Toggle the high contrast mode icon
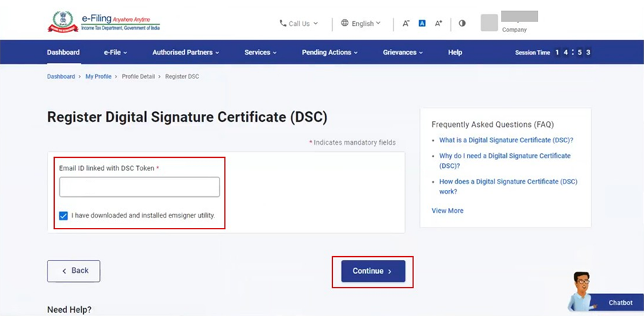The height and width of the screenshot is (316, 644). 462,23
